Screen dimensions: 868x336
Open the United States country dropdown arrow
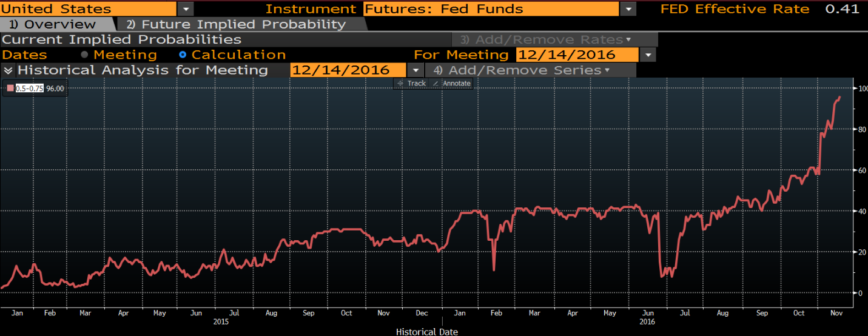185,9
